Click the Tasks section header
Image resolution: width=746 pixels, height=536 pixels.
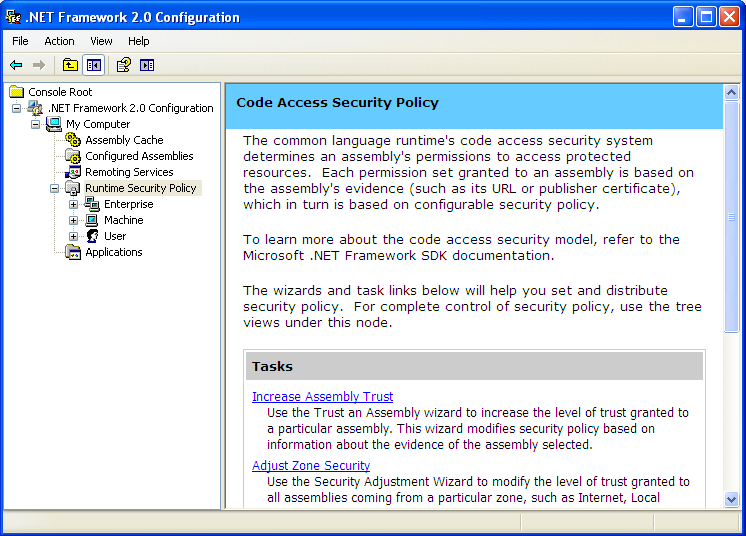474,366
